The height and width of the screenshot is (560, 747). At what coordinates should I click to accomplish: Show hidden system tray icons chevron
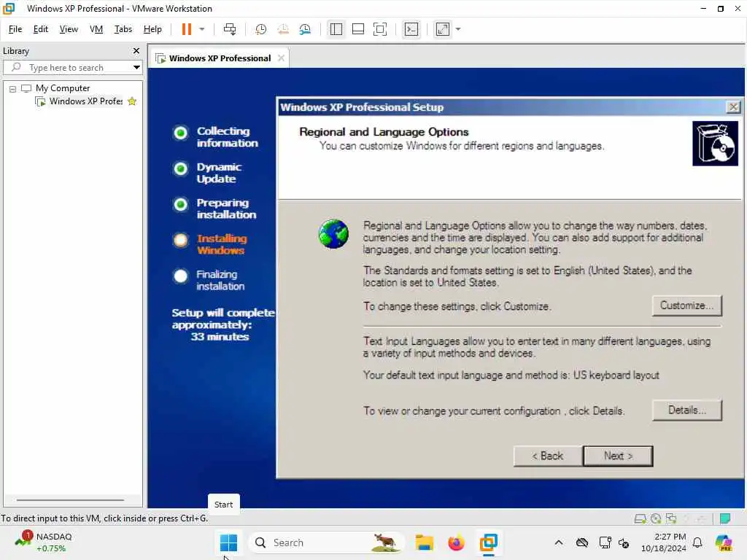click(559, 542)
